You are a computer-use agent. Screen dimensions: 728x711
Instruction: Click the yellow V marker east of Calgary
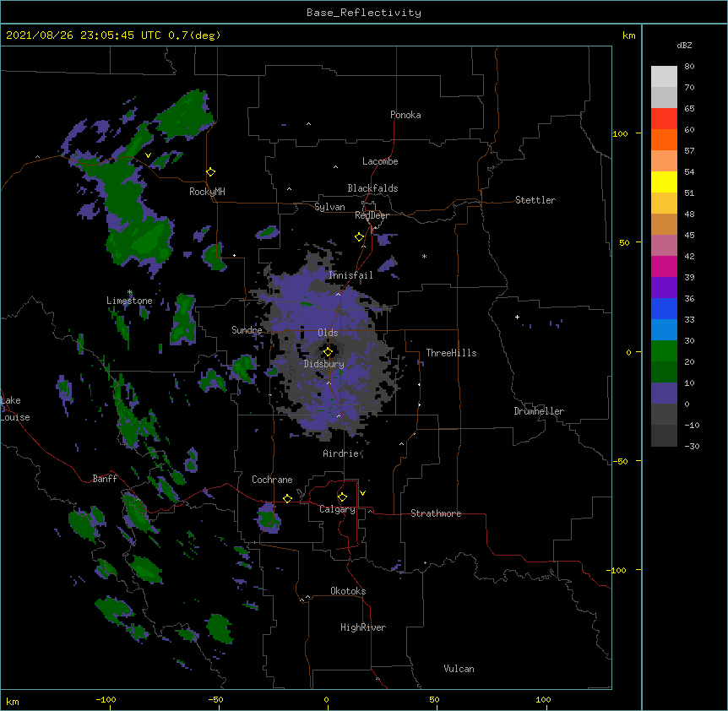[362, 493]
